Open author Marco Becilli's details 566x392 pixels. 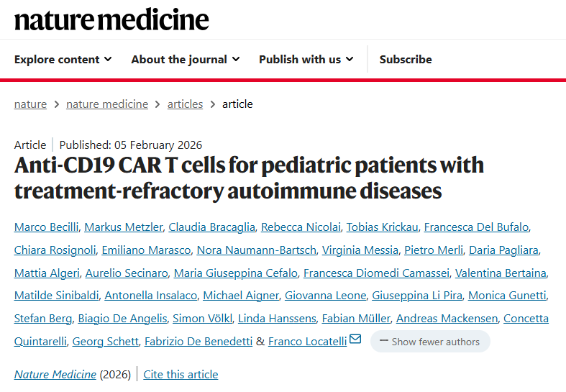[45, 227]
